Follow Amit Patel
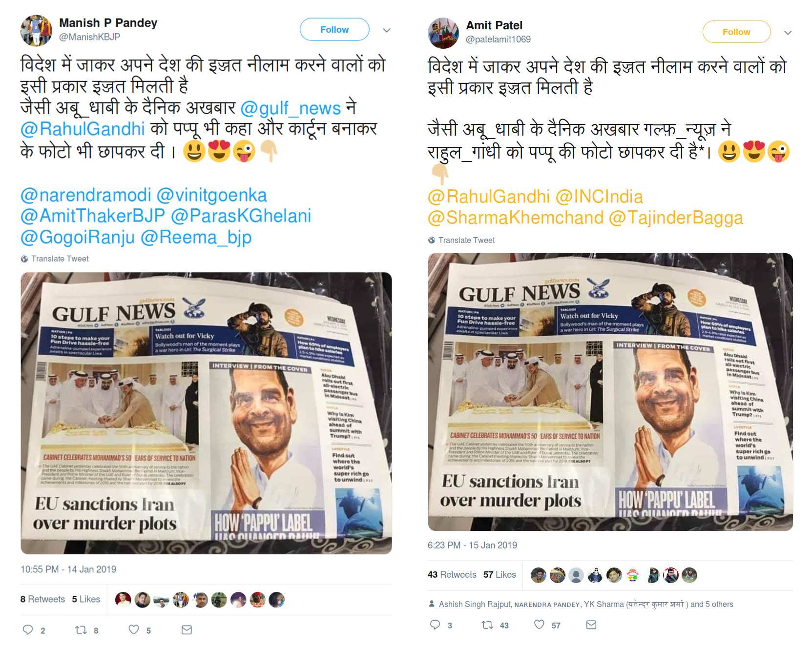This screenshot has width=812, height=646. (736, 32)
